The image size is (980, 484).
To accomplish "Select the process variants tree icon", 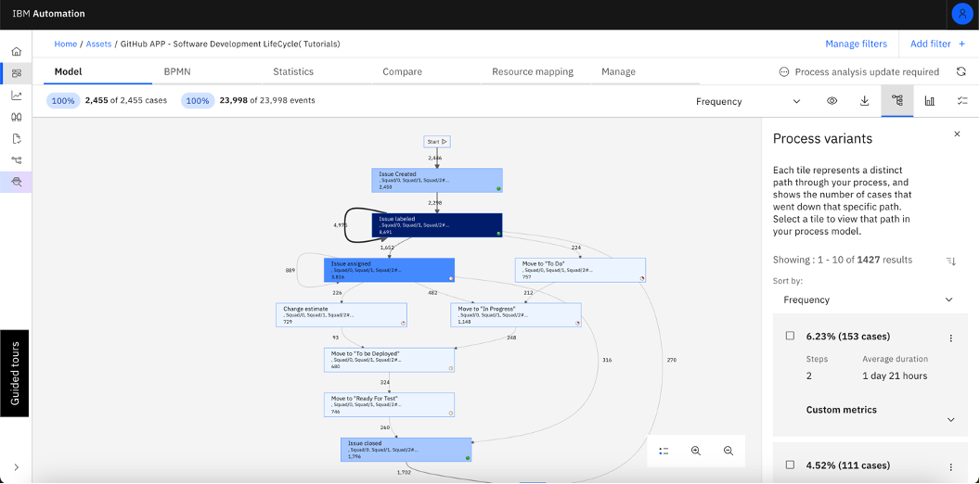I will coord(897,100).
